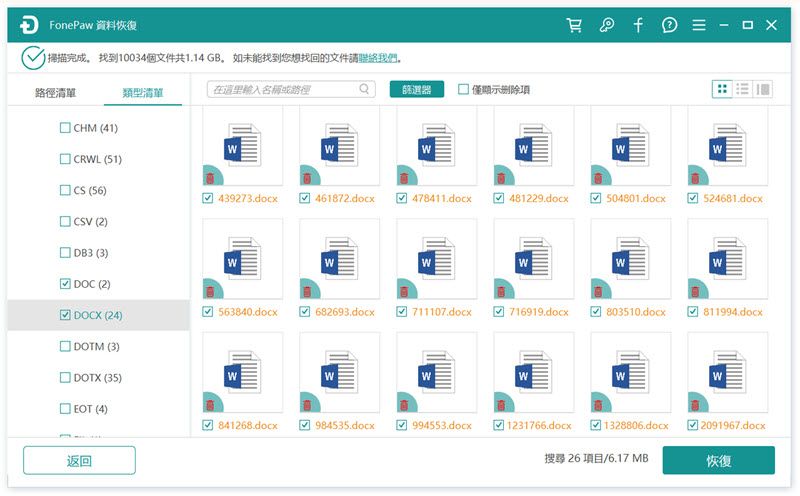Click the 恢復 recover button
The height and width of the screenshot is (496, 800).
[x=718, y=460]
